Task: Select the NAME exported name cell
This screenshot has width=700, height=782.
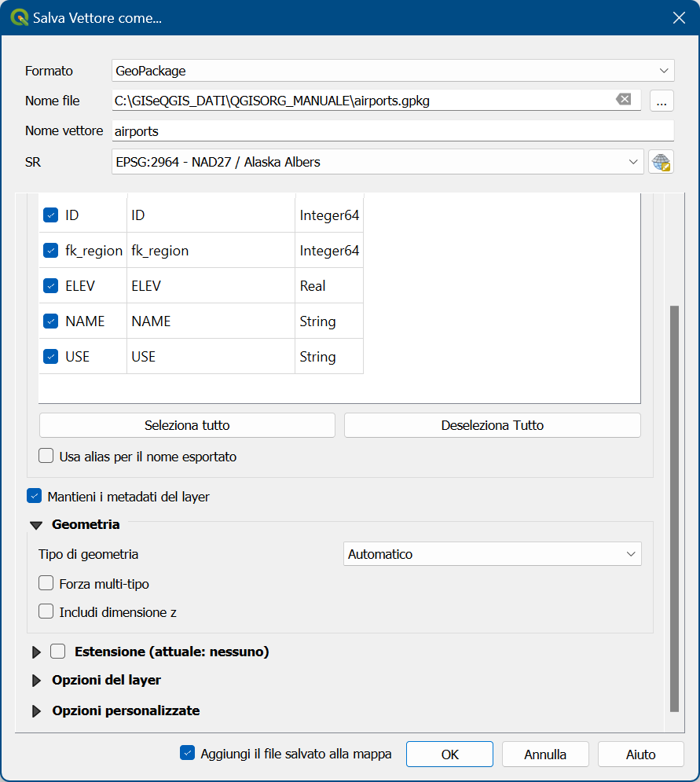Action: 211,321
